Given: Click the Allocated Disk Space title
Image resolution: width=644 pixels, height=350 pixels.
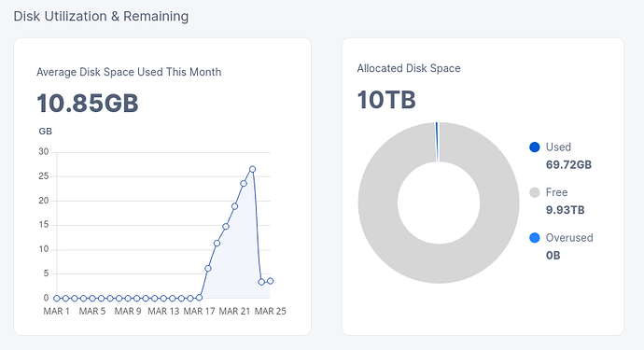Looking at the screenshot, I should pyautogui.click(x=409, y=68).
